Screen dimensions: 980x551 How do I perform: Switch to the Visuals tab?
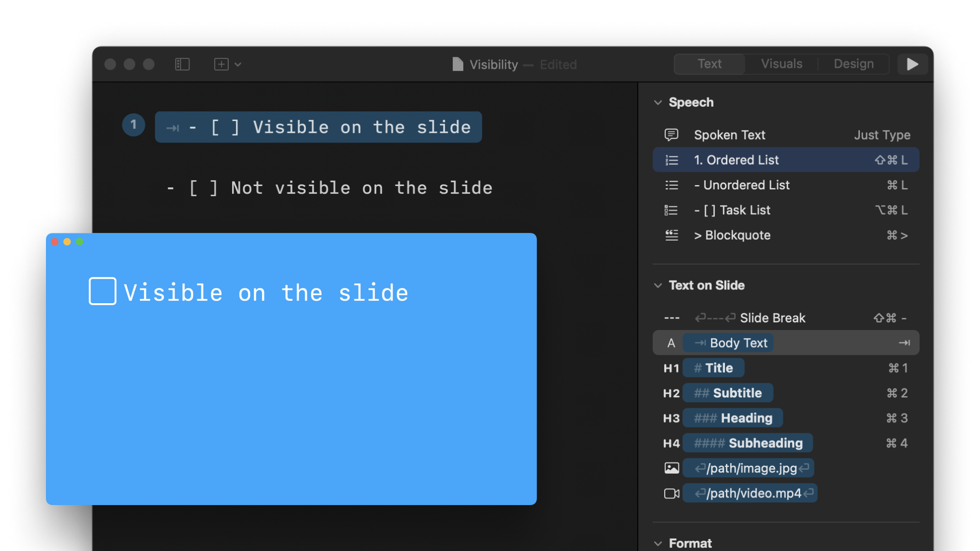coord(781,64)
